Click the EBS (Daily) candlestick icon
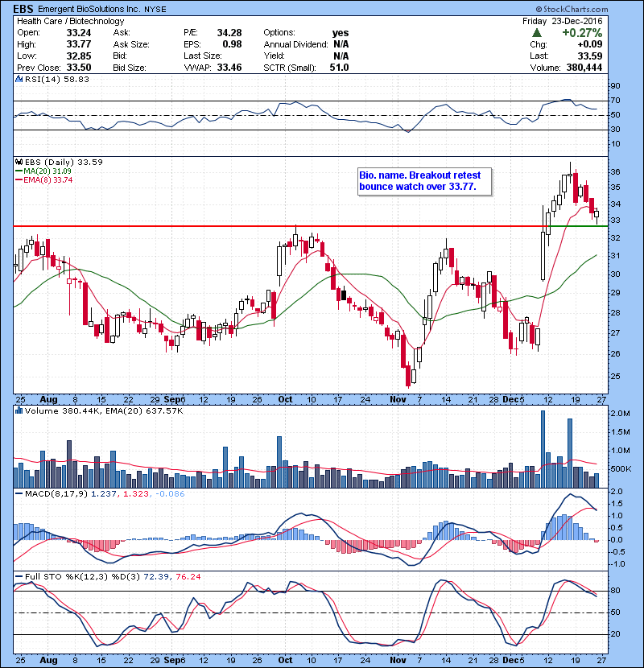Screen dimensions: 644x668 click(19, 162)
